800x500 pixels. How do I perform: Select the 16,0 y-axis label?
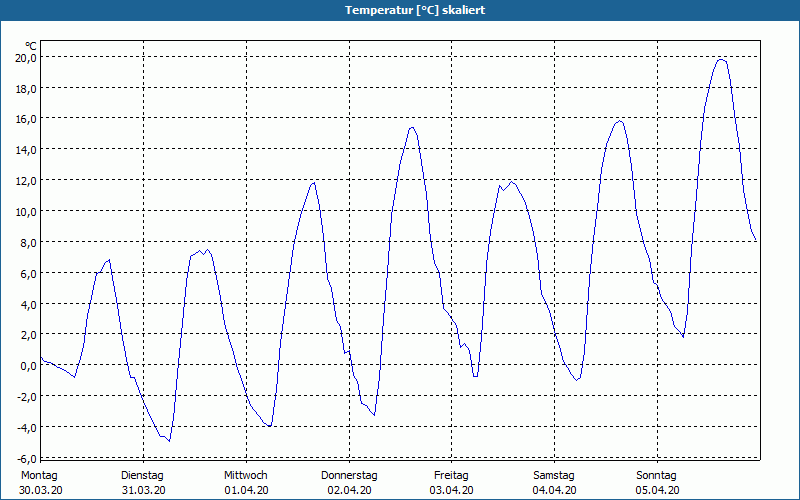click(x=26, y=119)
